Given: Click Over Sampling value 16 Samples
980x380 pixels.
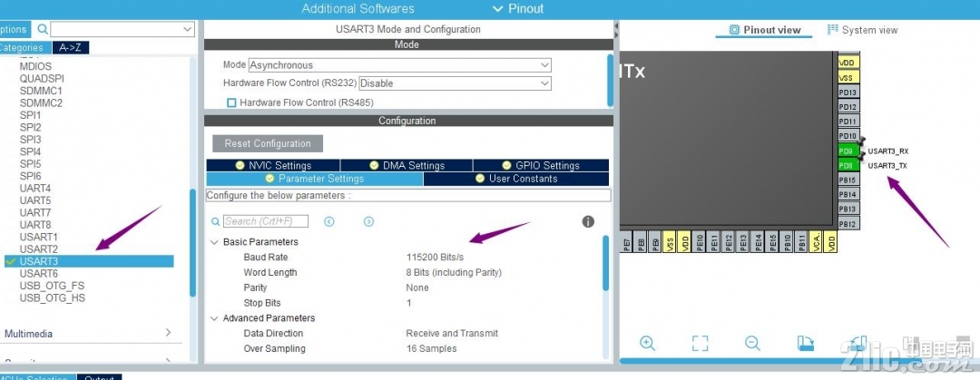Looking at the screenshot, I should pyautogui.click(x=431, y=348).
